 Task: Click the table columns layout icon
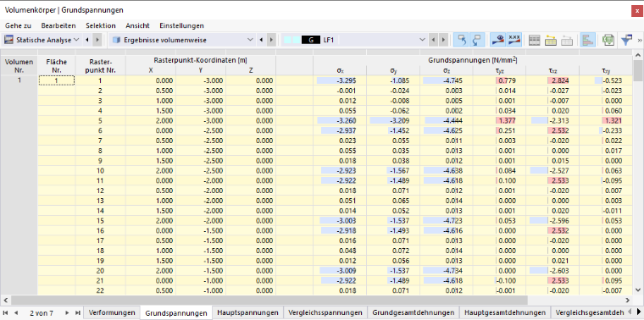[x=534, y=40]
